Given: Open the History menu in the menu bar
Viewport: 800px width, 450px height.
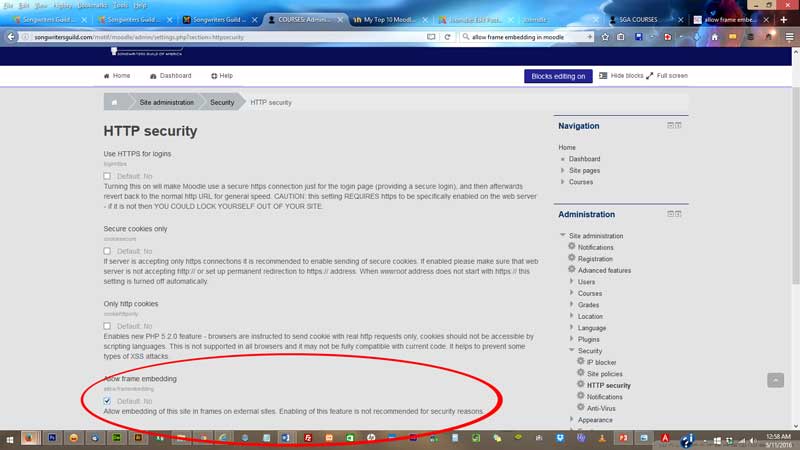Looking at the screenshot, I should point(62,5).
